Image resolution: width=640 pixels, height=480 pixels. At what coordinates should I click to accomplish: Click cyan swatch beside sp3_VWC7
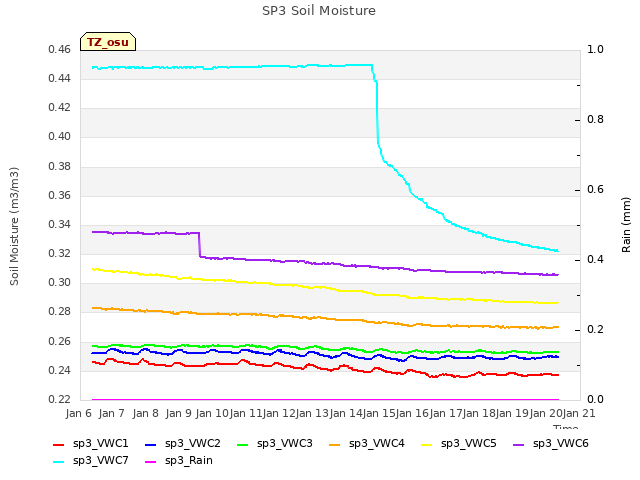[x=59, y=462]
